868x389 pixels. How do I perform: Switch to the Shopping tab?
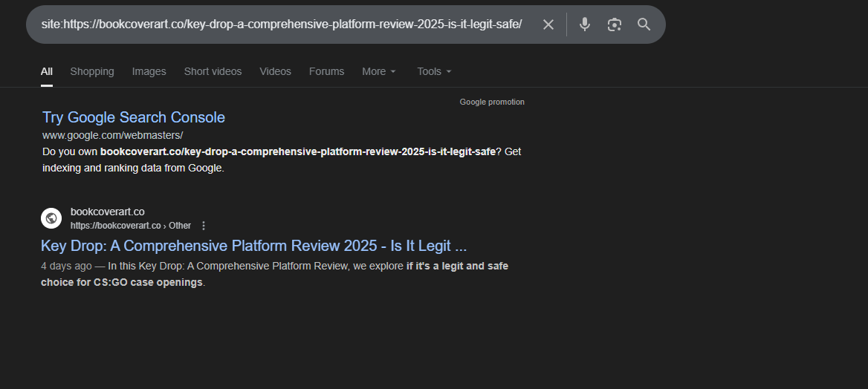(92, 71)
